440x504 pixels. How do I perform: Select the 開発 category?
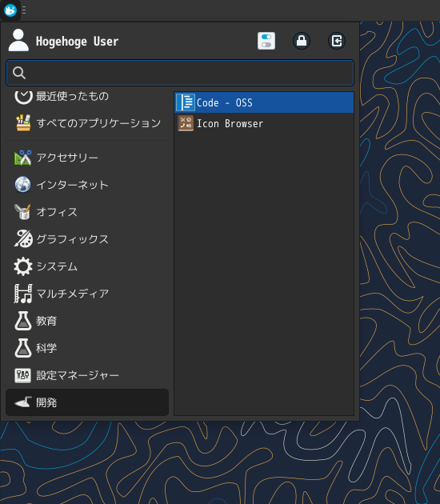point(87,402)
